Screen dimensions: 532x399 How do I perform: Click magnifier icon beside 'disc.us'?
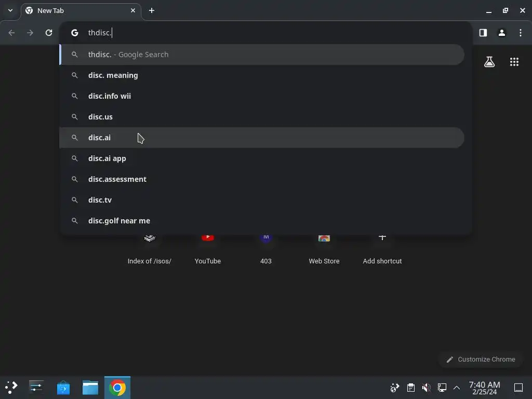pos(75,117)
